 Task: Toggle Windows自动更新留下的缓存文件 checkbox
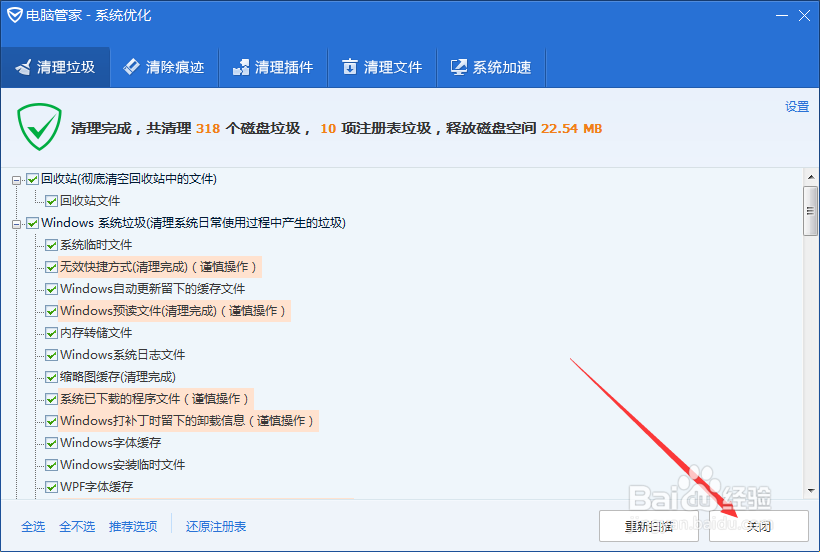pyautogui.click(x=51, y=289)
